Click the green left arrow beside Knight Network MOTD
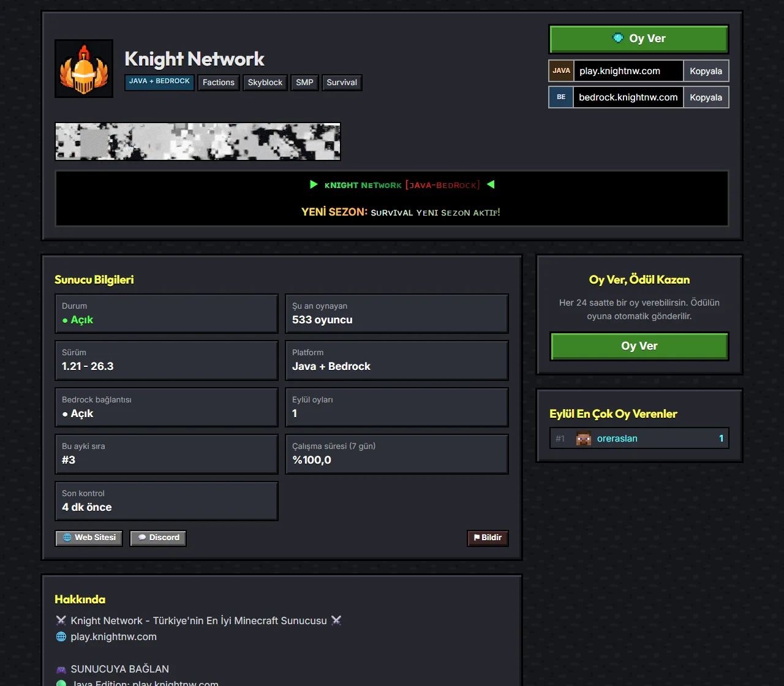 (x=314, y=184)
